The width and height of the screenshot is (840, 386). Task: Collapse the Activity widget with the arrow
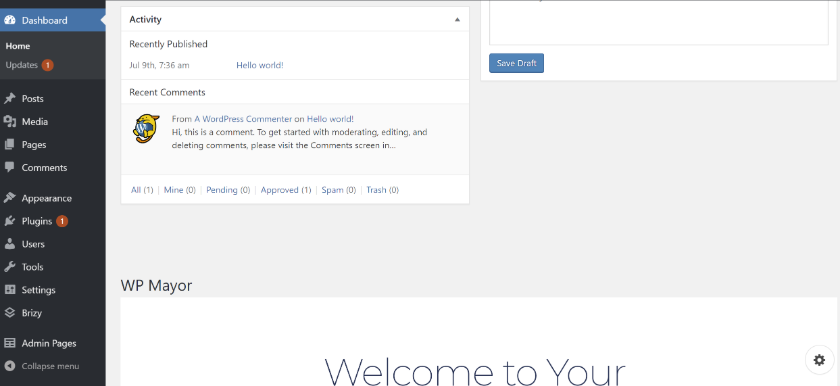457,19
